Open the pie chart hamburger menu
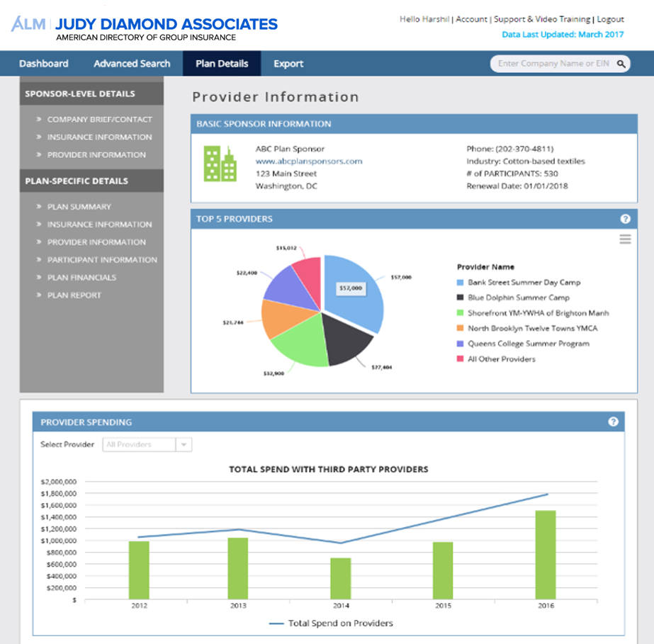654x644 pixels. click(x=625, y=239)
